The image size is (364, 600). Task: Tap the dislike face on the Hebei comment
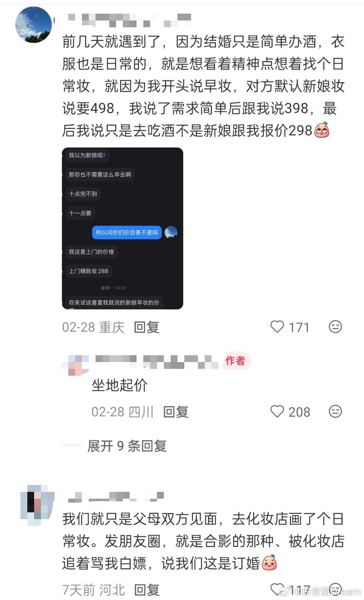pyautogui.click(x=335, y=589)
